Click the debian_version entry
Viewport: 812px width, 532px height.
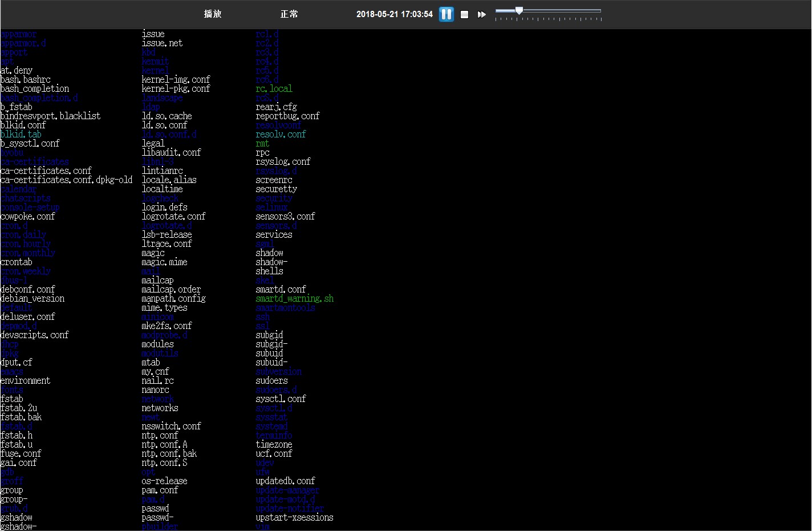click(x=33, y=299)
